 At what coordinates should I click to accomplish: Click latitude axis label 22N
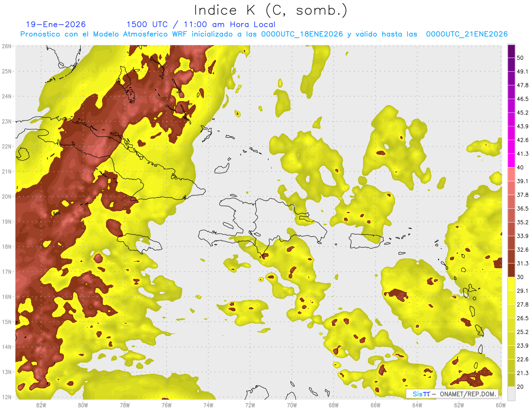coord(7,146)
